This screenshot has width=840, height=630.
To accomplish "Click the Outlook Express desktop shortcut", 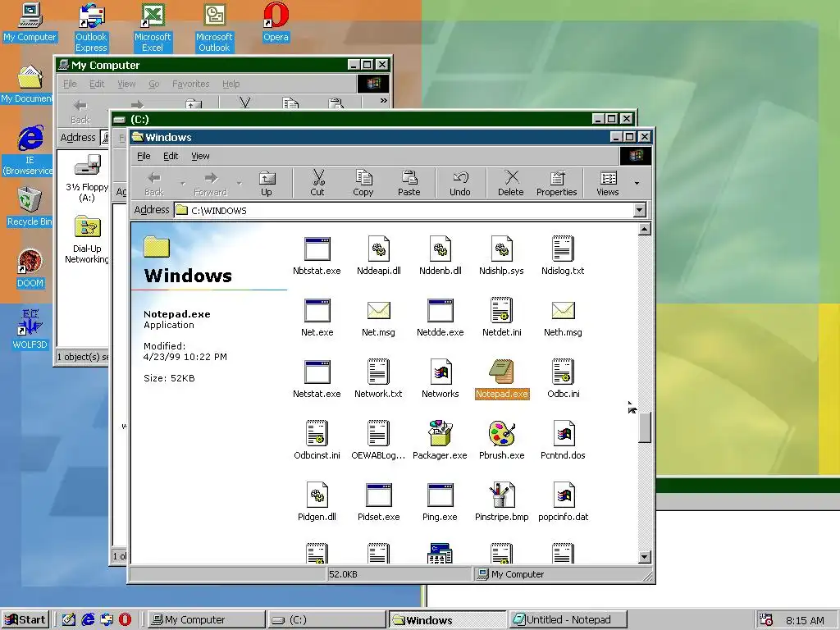I will [x=91, y=27].
